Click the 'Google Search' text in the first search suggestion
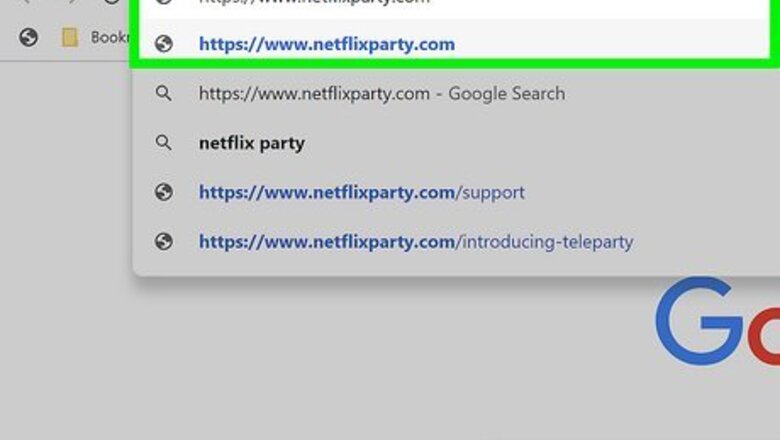This screenshot has height=440, width=780. [x=506, y=94]
